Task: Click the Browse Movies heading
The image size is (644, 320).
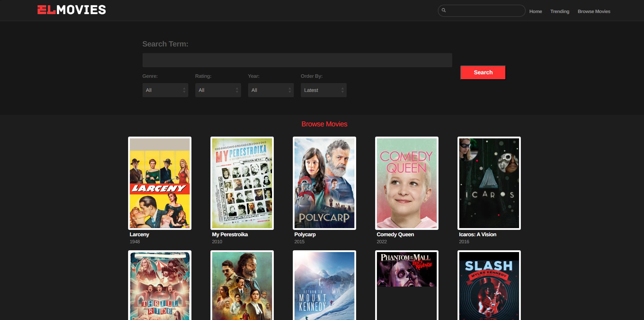Action: (324, 124)
